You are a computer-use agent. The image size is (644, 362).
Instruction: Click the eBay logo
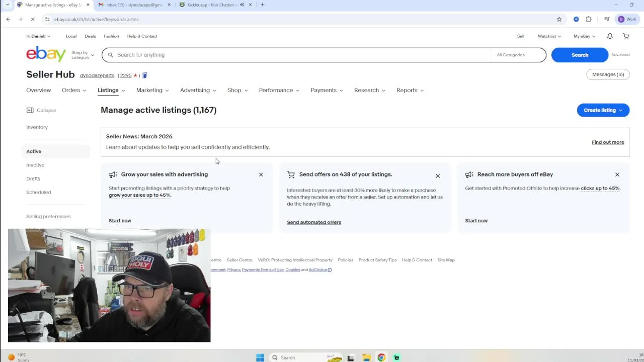click(46, 54)
